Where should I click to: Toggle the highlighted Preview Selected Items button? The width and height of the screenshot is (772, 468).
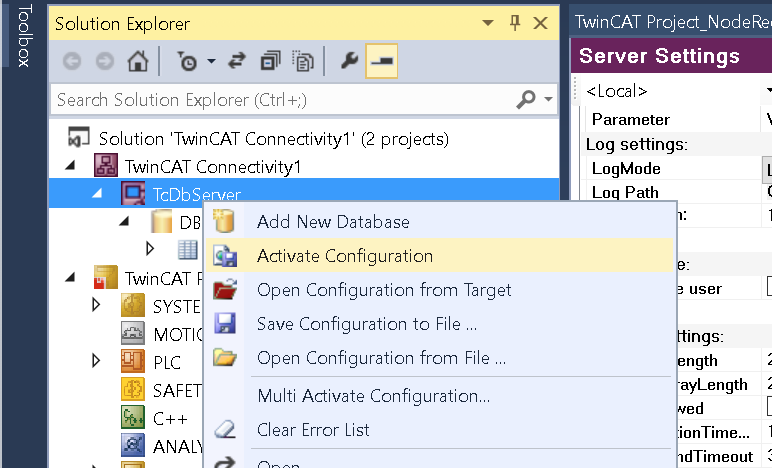point(382,61)
